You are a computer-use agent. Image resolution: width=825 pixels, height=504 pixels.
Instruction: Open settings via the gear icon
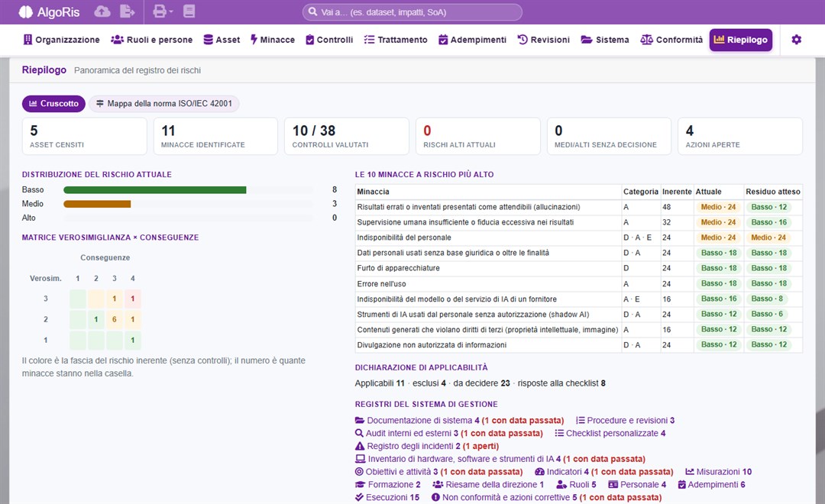pos(796,40)
